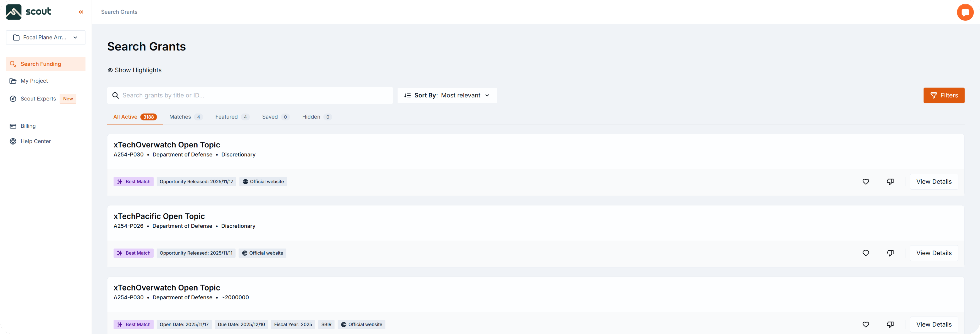Save the third grant using heart icon

865,324
